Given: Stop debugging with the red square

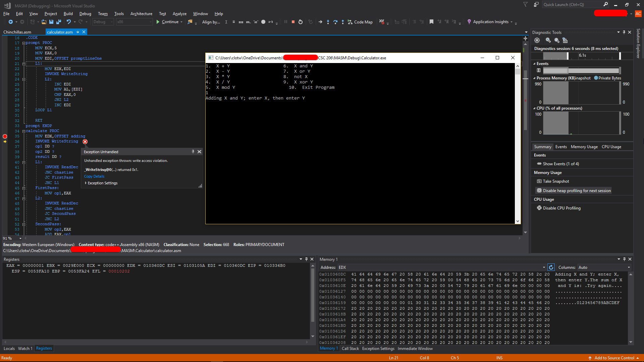Looking at the screenshot, I should pyautogui.click(x=293, y=22).
